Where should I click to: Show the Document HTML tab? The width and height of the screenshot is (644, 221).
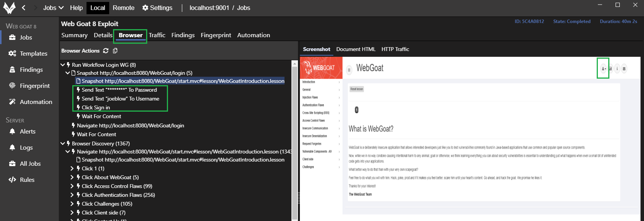coord(356,49)
